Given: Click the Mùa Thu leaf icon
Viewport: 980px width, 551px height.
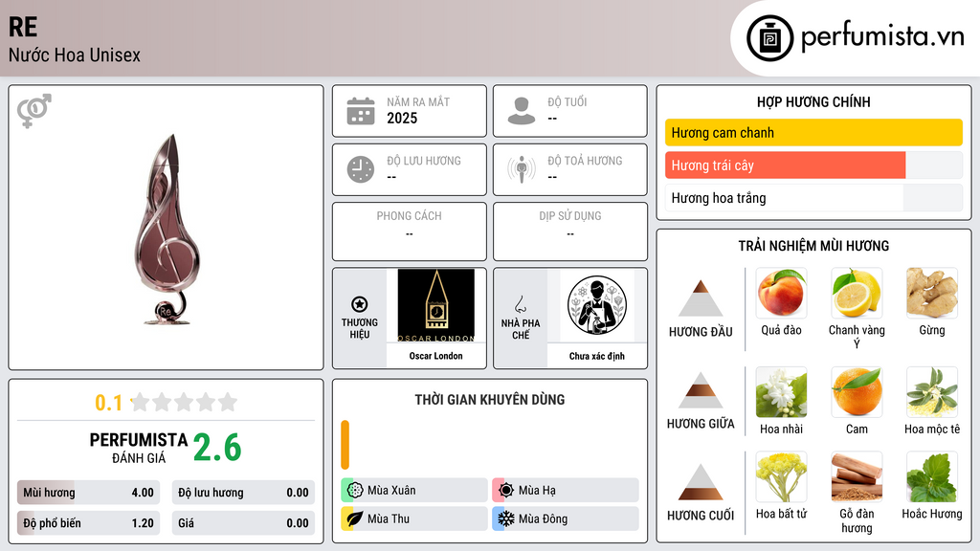Looking at the screenshot, I should click(x=355, y=518).
